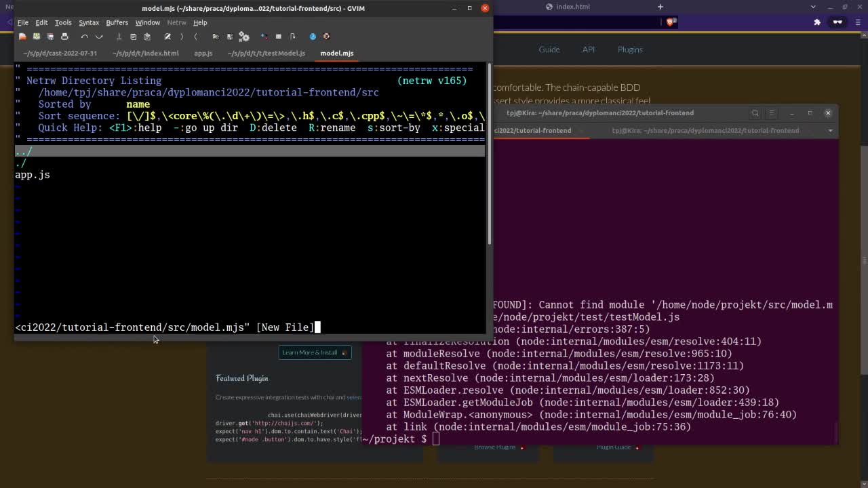The width and height of the screenshot is (868, 488).
Task: Open the Help menu in GVIM
Action: 200,22
